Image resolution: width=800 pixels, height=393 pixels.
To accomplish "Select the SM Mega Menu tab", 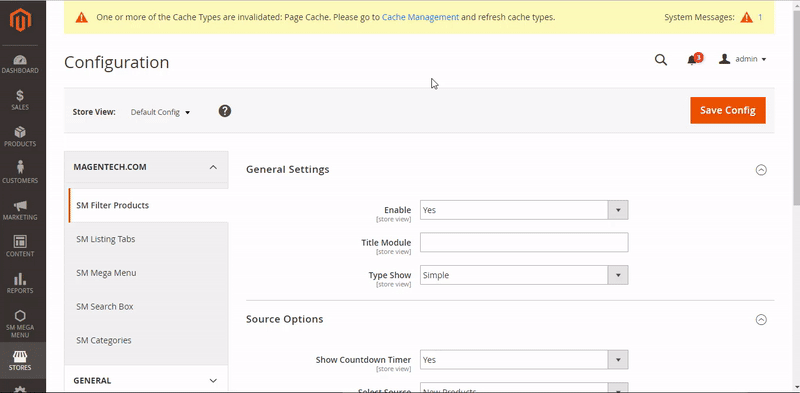I will 146,273.
